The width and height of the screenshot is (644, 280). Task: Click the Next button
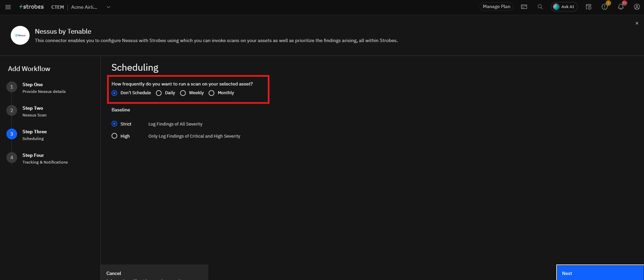600,273
